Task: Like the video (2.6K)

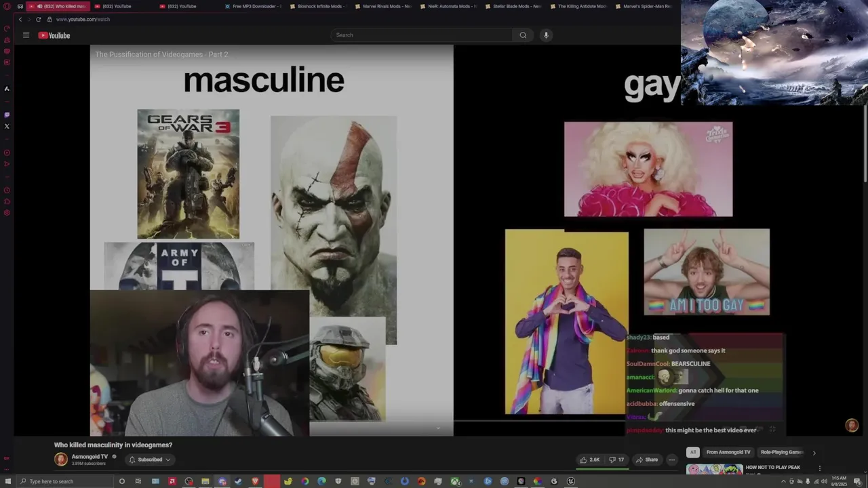Action: pos(589,460)
